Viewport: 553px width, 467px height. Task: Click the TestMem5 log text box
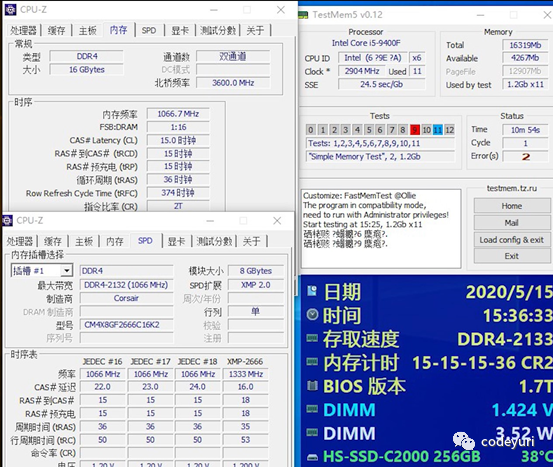tap(381, 229)
